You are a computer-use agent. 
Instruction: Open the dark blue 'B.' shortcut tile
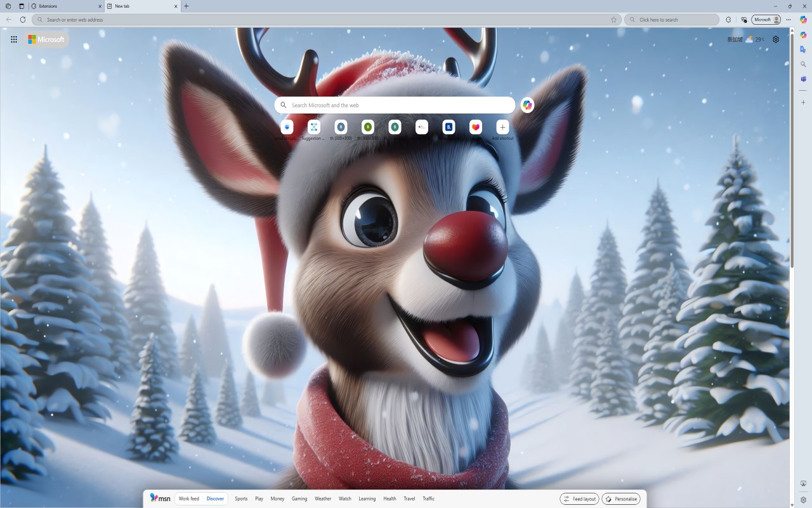click(x=449, y=130)
